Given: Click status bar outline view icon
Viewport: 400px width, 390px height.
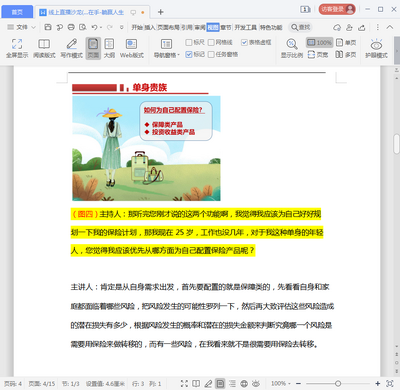Looking at the screenshot, I should pyautogui.click(x=232, y=384).
